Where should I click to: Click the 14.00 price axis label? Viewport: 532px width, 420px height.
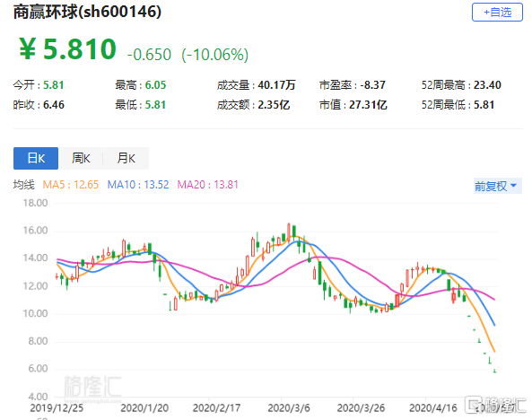point(35,258)
